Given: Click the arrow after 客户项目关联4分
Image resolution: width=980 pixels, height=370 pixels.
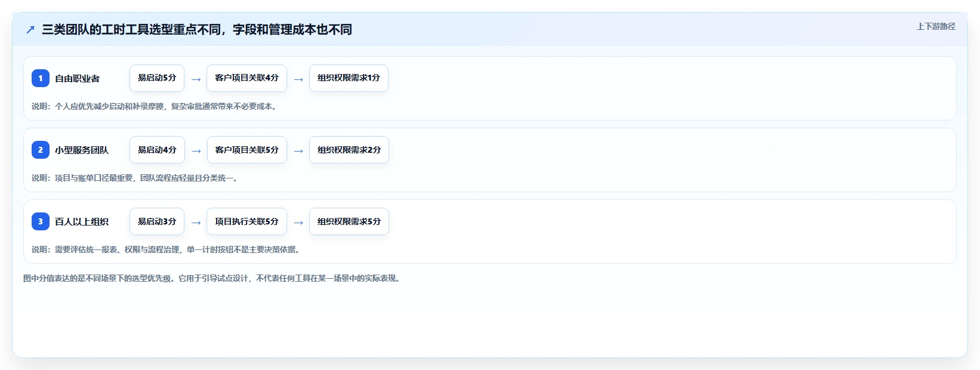Looking at the screenshot, I should (298, 79).
